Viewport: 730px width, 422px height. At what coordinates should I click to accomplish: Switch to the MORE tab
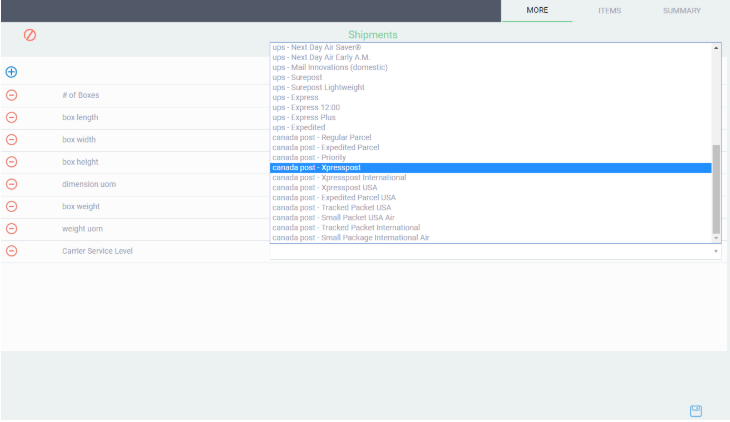coord(537,10)
